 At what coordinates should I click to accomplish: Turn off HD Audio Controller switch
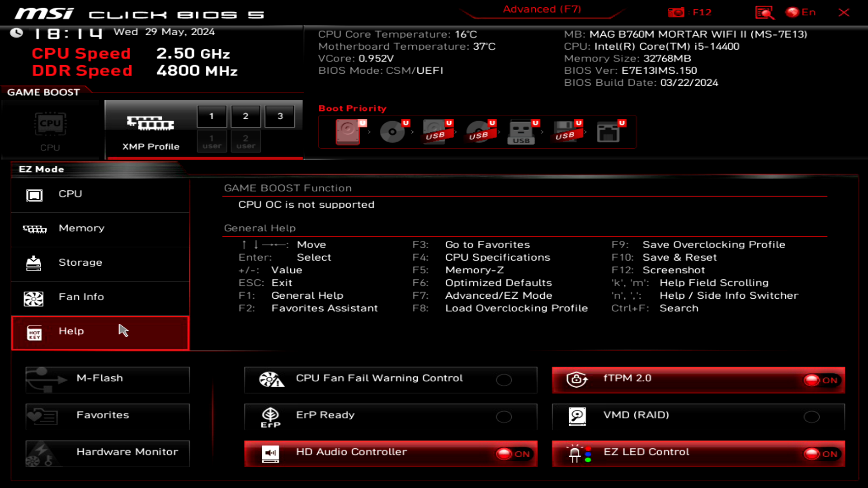[x=513, y=454]
